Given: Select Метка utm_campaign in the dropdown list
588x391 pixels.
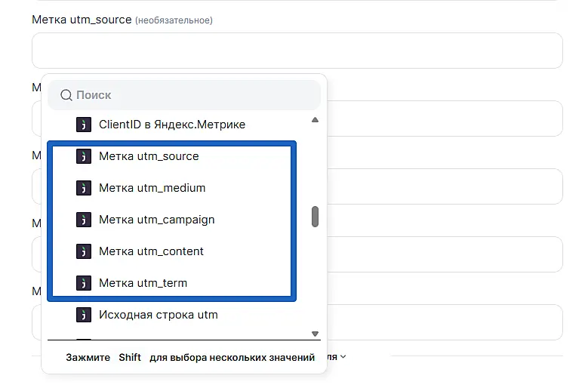Looking at the screenshot, I should point(156,220).
